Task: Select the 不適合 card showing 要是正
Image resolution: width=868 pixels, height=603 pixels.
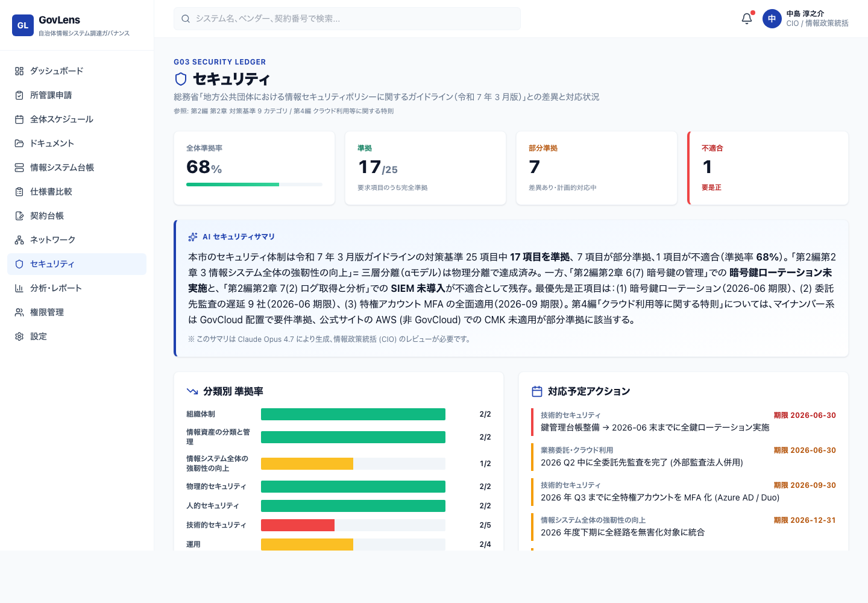Action: pos(768,168)
